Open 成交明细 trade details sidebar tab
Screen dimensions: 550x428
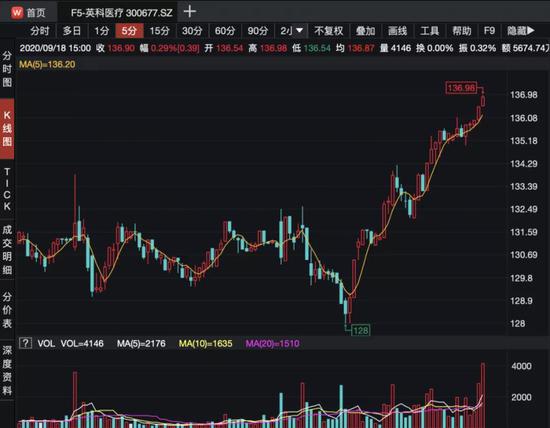7,249
